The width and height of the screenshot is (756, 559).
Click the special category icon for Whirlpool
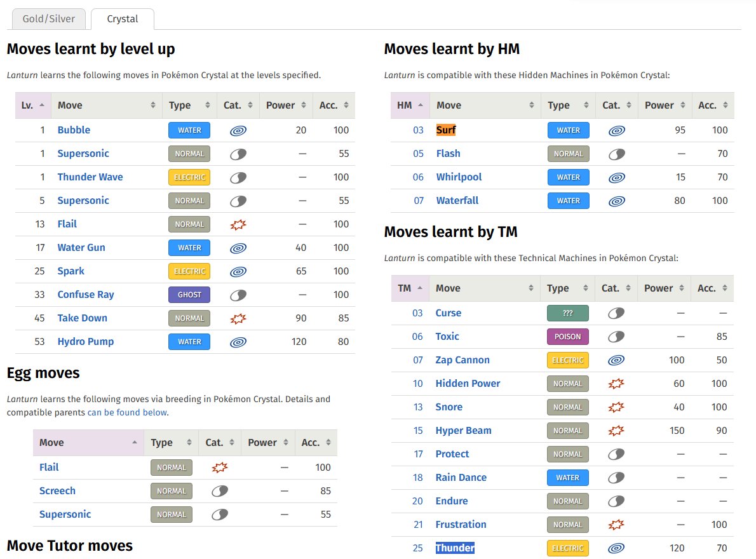(617, 178)
